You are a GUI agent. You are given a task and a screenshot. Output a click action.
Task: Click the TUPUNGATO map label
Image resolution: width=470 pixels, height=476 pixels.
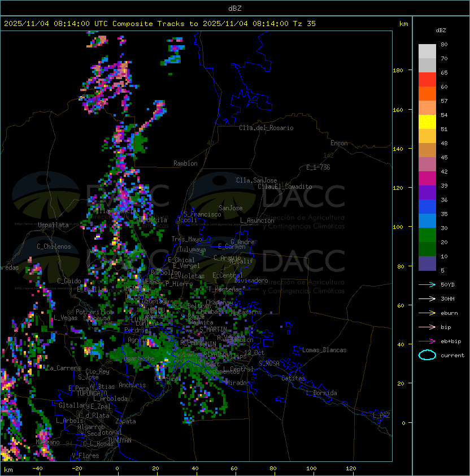[x=92, y=393]
